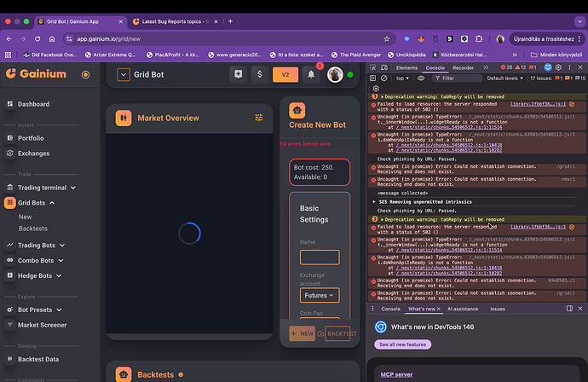Switch to the Recorder tab
588x382 pixels.
click(463, 67)
